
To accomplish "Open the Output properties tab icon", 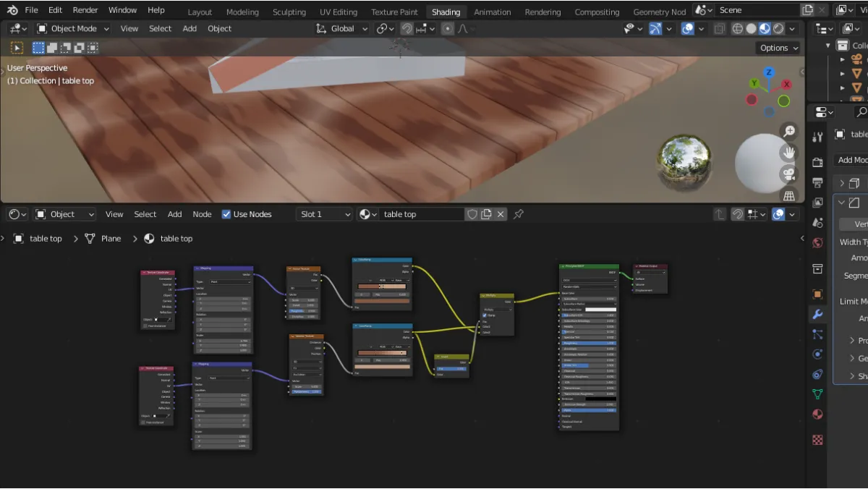I will click(x=817, y=182).
